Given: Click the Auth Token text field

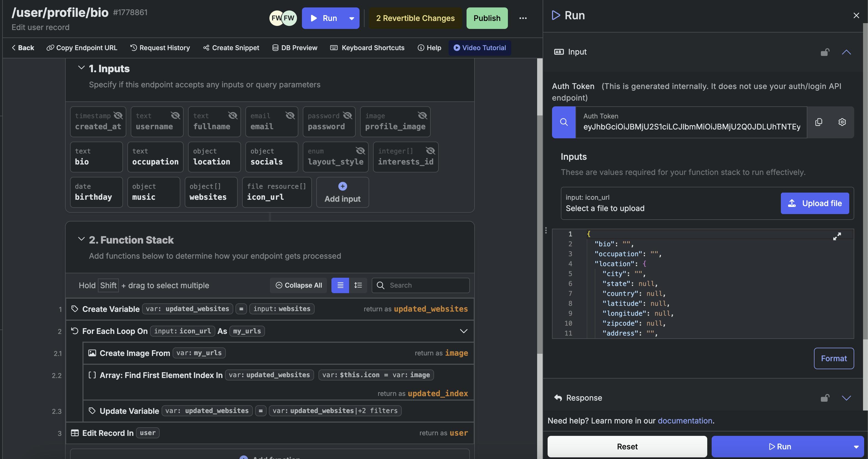Looking at the screenshot, I should tap(692, 122).
